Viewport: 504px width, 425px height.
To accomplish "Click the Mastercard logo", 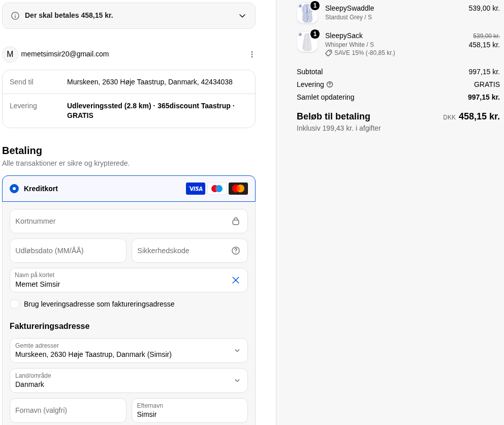I will (x=238, y=189).
